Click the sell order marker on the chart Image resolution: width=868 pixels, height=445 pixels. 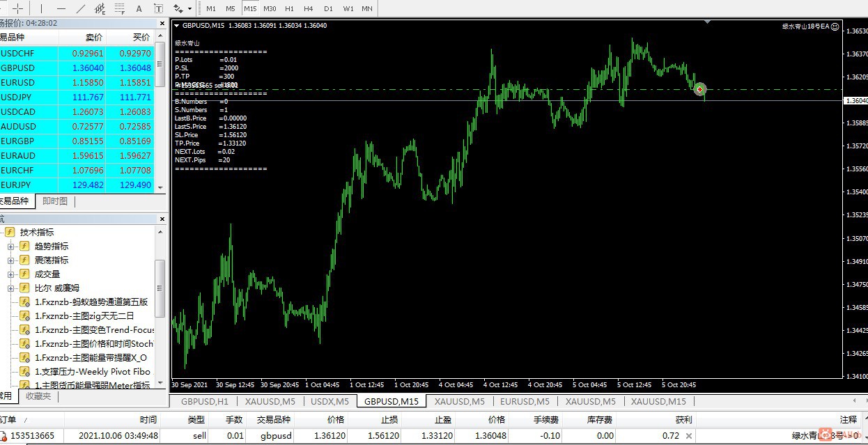[700, 89]
